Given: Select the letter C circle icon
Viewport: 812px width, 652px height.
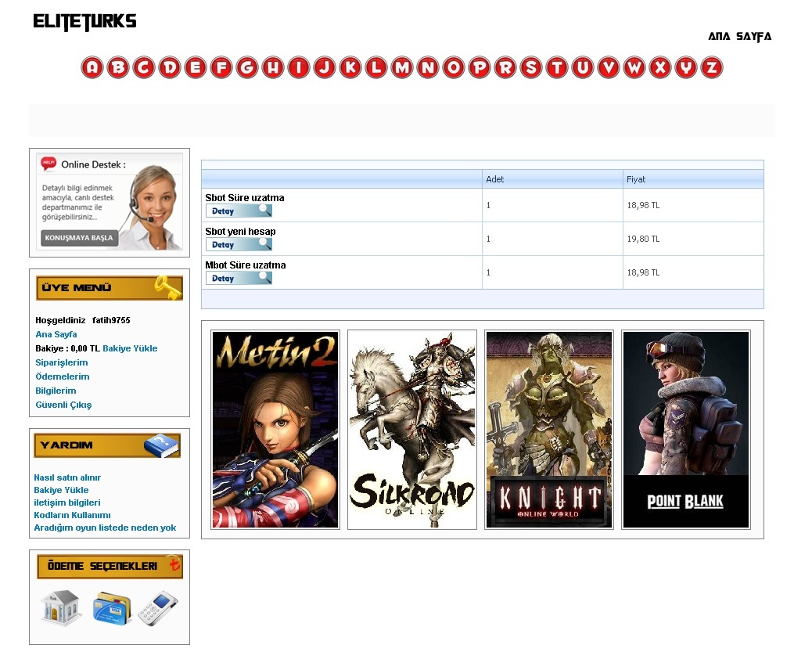Looking at the screenshot, I should click(144, 67).
